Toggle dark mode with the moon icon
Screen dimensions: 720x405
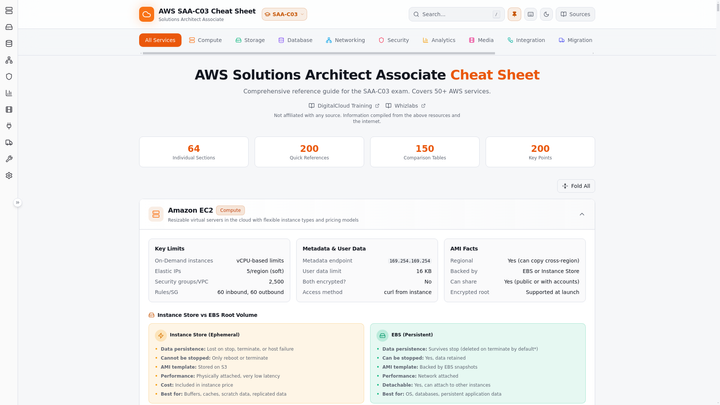(546, 14)
